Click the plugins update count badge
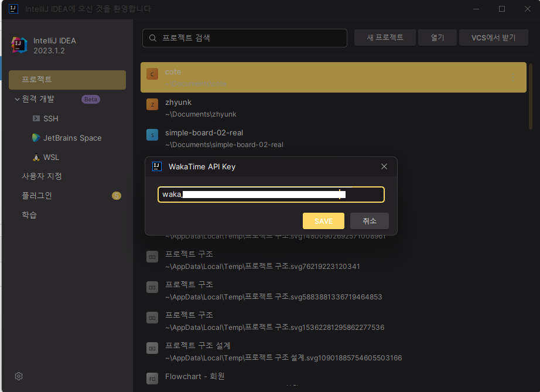The height and width of the screenshot is (392, 540). coord(117,196)
